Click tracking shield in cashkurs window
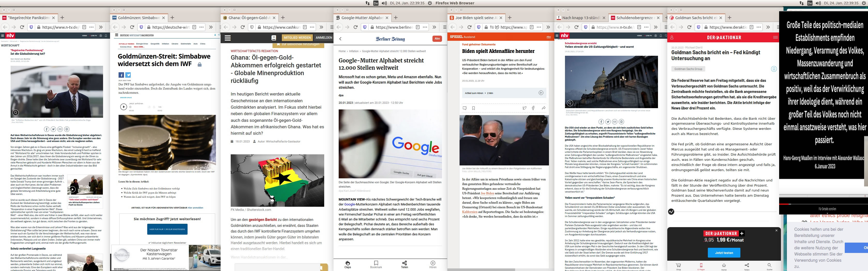This screenshot has height=271, width=868. click(x=252, y=27)
